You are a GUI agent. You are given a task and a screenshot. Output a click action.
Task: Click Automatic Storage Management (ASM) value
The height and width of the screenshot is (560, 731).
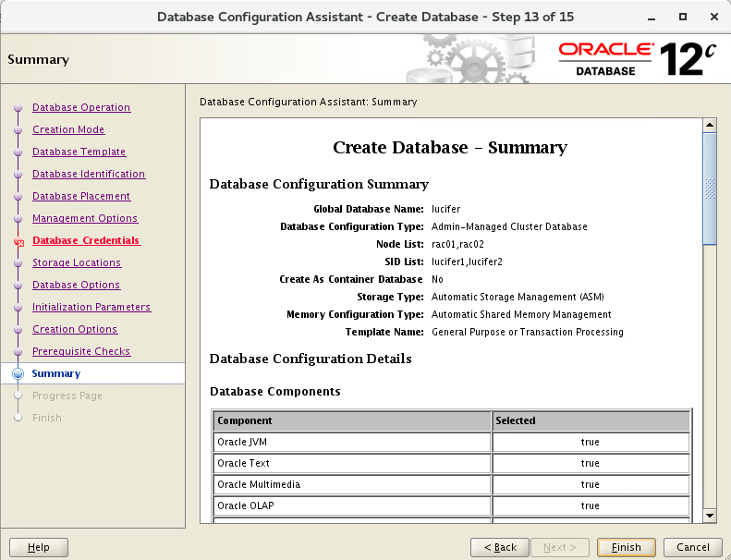518,297
